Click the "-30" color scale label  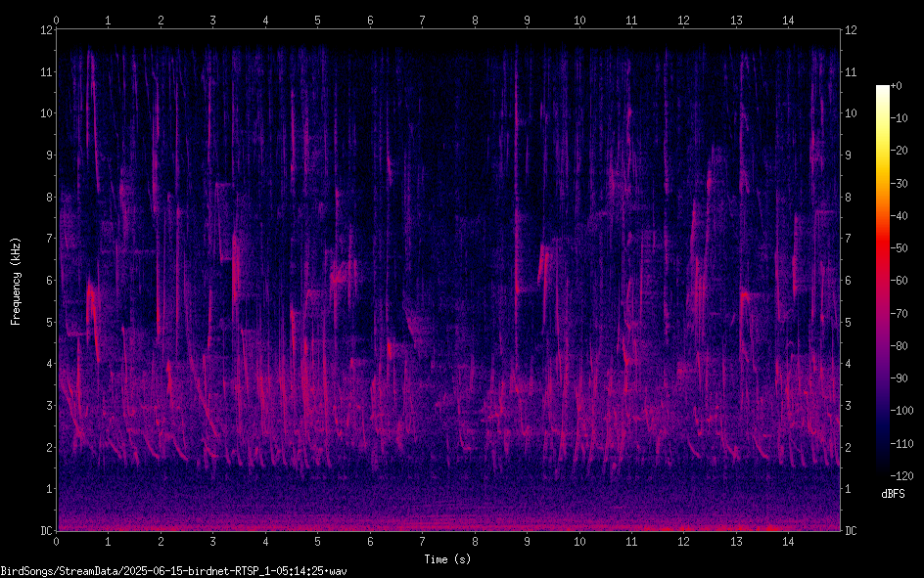coord(899,184)
